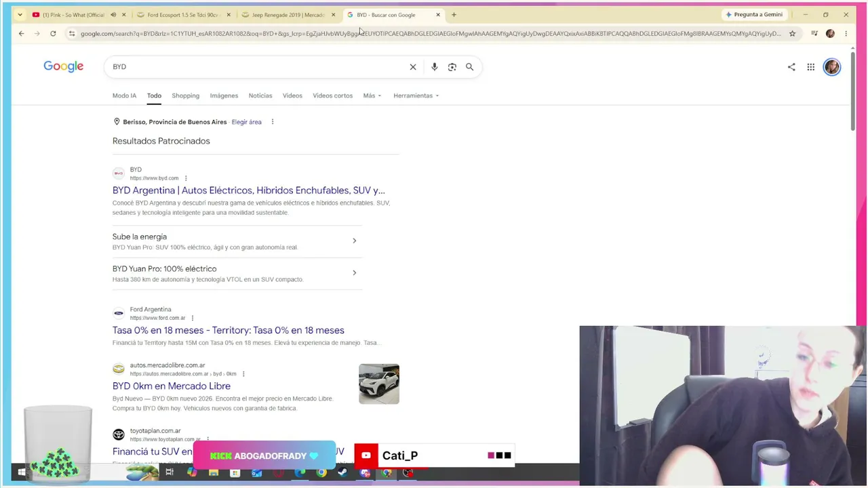Share the search results page
868x488 pixels.
coord(791,66)
